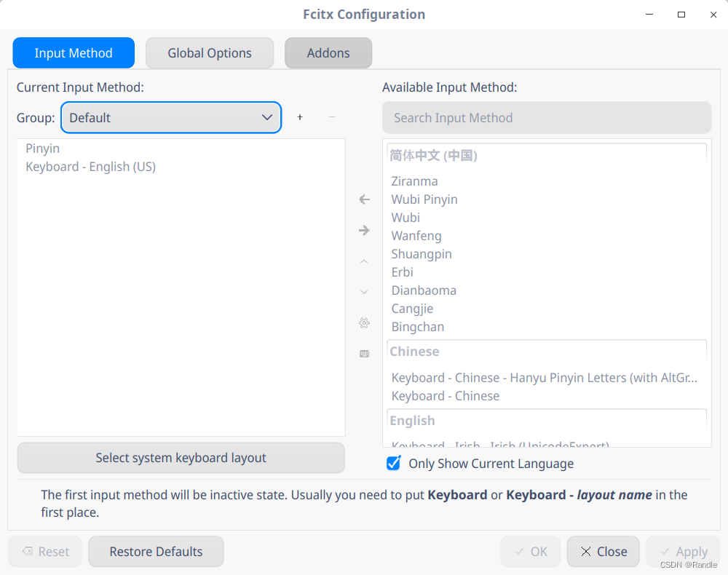Select Wubi Pinyin in available list
The width and height of the screenshot is (728, 575).
click(547, 199)
